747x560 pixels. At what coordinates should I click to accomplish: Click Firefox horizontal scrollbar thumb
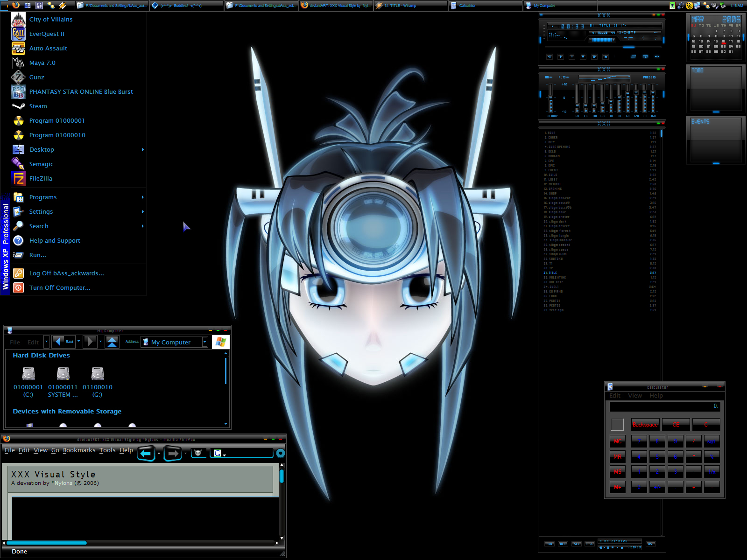click(x=47, y=543)
